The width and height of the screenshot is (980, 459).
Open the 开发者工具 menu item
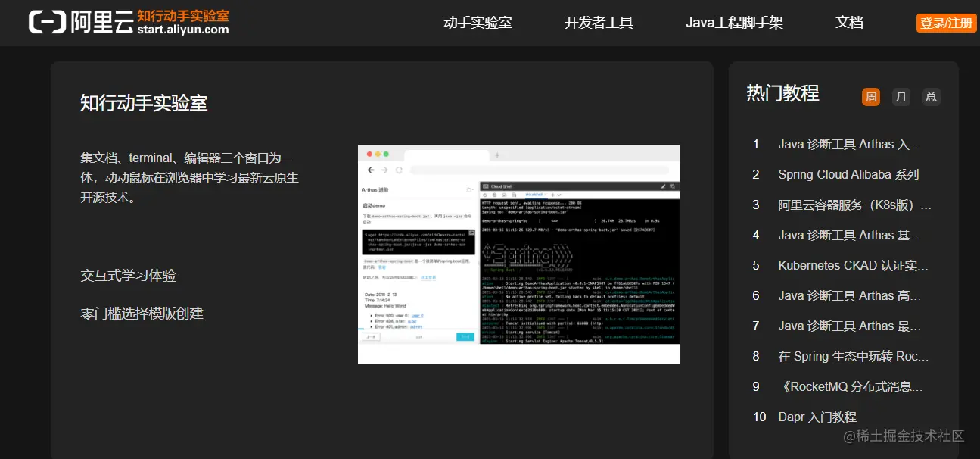click(599, 23)
